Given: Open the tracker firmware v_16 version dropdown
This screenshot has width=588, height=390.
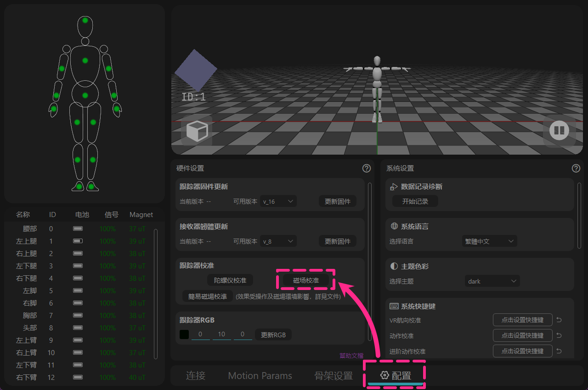Looking at the screenshot, I should pyautogui.click(x=278, y=201).
